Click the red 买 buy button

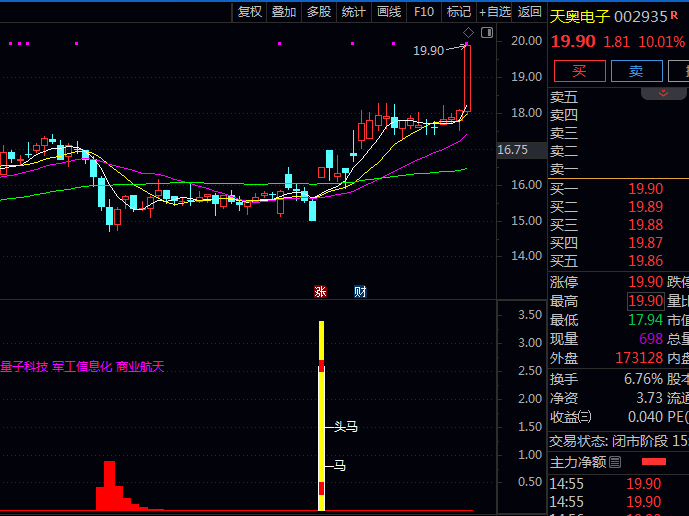point(580,71)
